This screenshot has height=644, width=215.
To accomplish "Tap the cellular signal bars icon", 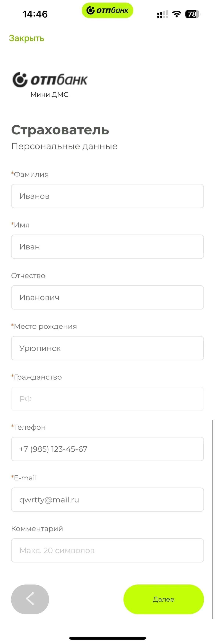I will click(162, 15).
